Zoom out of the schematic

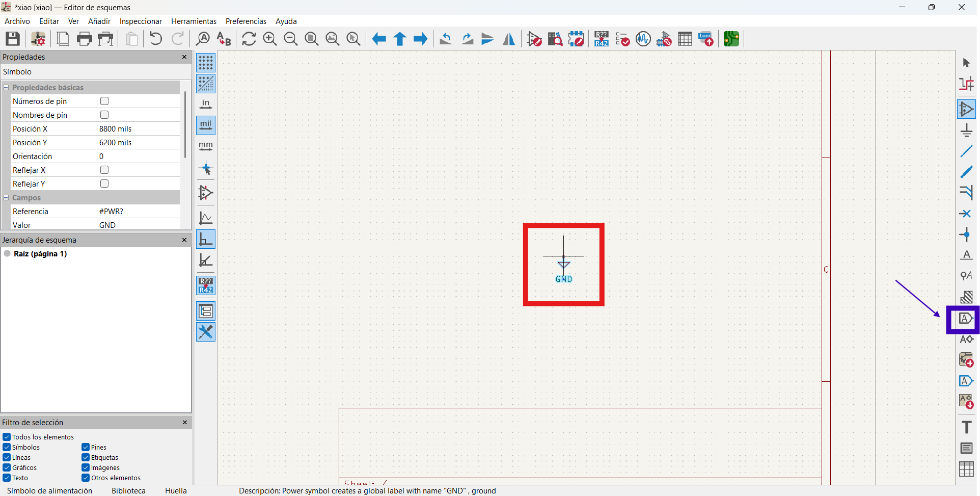(291, 39)
